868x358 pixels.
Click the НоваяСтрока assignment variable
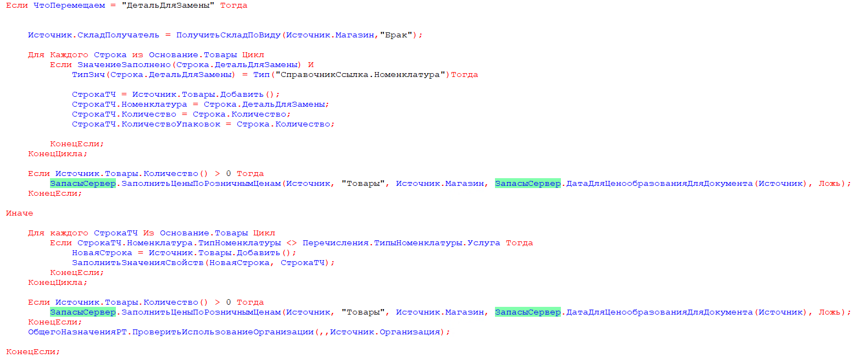click(102, 253)
